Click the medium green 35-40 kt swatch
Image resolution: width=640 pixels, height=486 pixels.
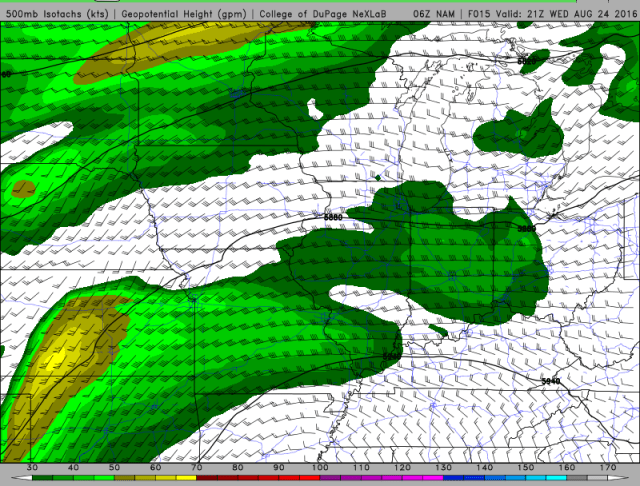[63, 478]
